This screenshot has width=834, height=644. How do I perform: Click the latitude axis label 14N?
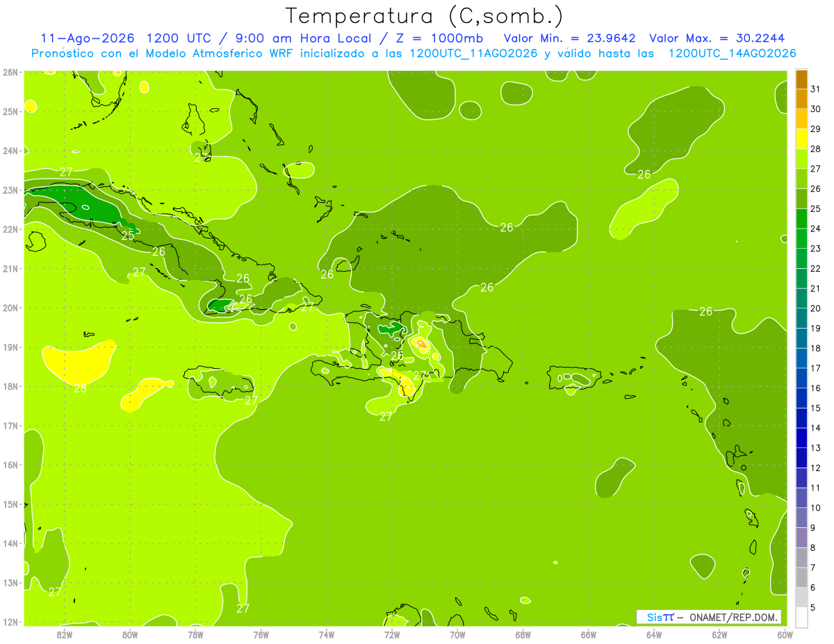coord(10,543)
